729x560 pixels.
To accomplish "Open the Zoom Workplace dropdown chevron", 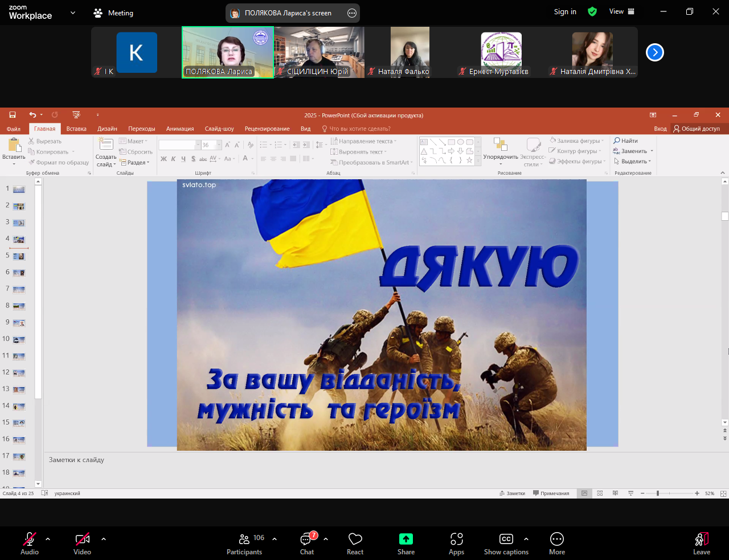I will 72,13.
